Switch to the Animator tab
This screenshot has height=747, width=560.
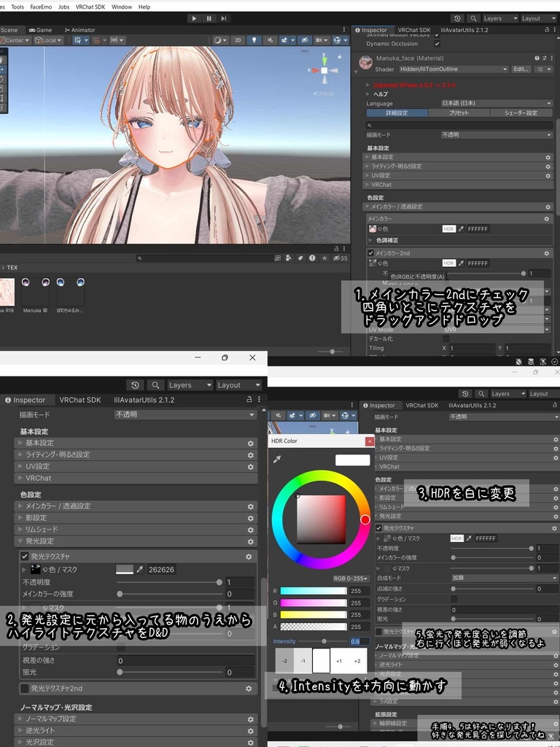[x=79, y=30]
